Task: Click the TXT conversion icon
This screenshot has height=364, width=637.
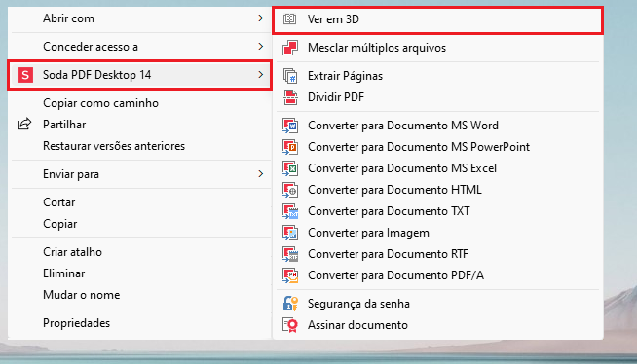Action: pos(290,211)
